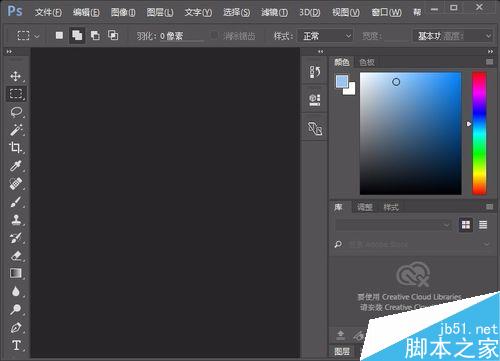500x361 pixels.
Task: Select the Magic Wand tool
Action: click(16, 130)
